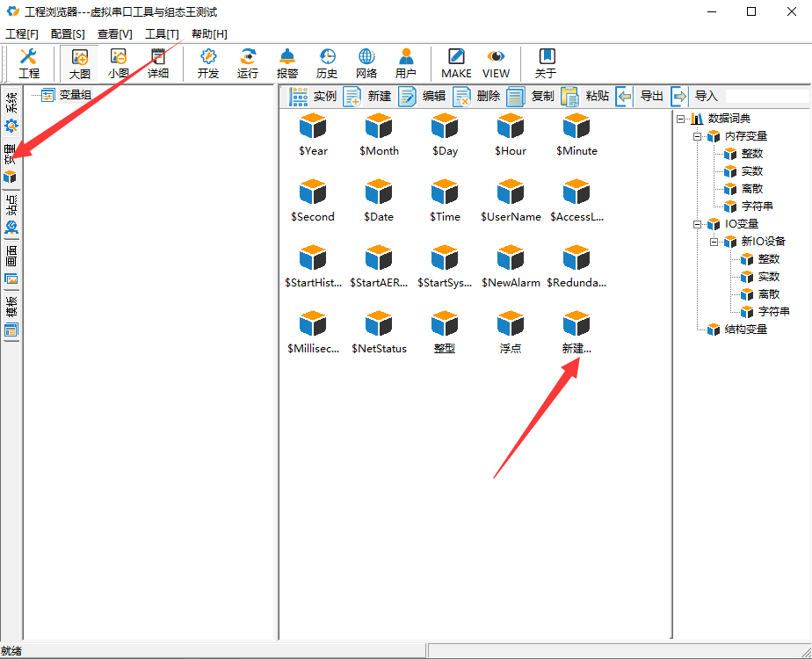Open the 网络 network configuration
This screenshot has width=812, height=659.
[366, 63]
